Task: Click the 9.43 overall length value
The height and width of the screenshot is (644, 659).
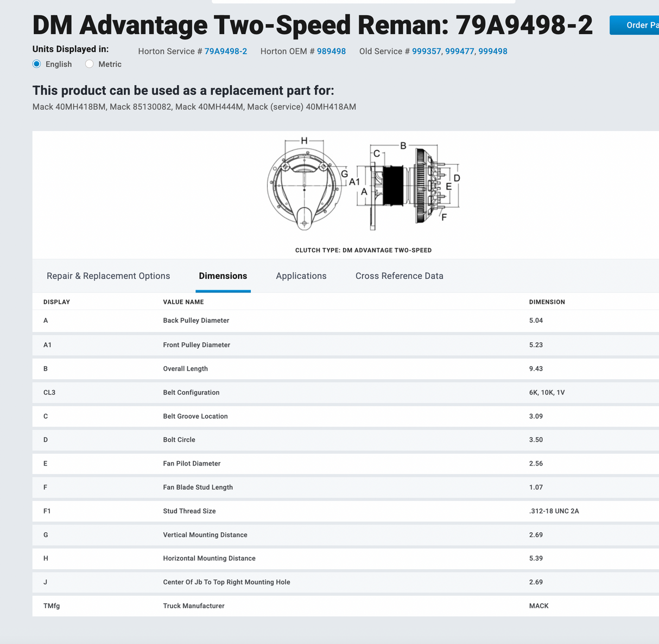Action: point(536,369)
